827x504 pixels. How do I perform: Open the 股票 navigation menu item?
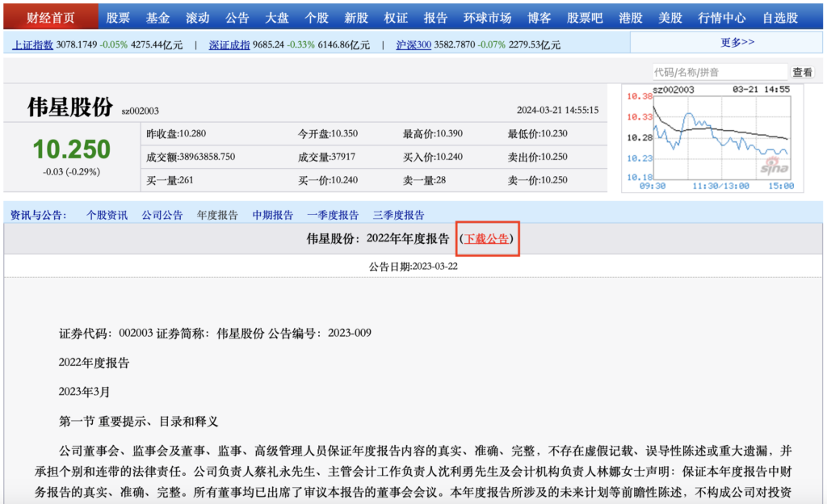[118, 18]
